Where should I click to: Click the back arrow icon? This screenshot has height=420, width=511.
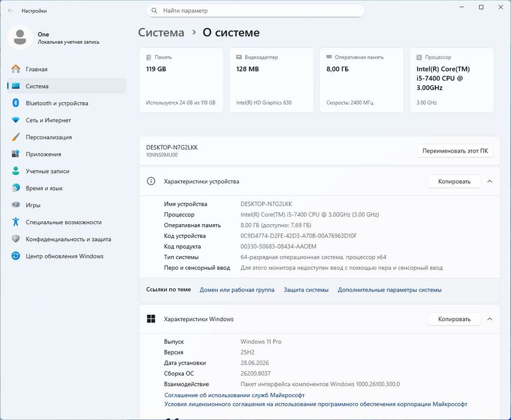coord(10,11)
